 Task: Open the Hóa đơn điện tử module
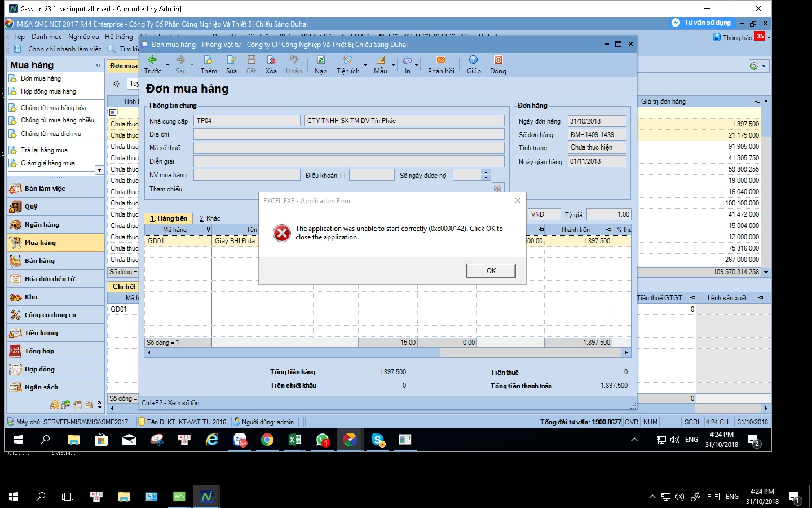pyautogui.click(x=55, y=279)
